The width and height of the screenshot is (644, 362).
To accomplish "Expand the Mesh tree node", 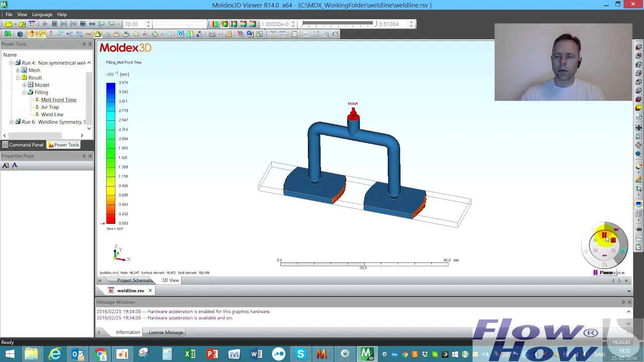I will [18, 70].
